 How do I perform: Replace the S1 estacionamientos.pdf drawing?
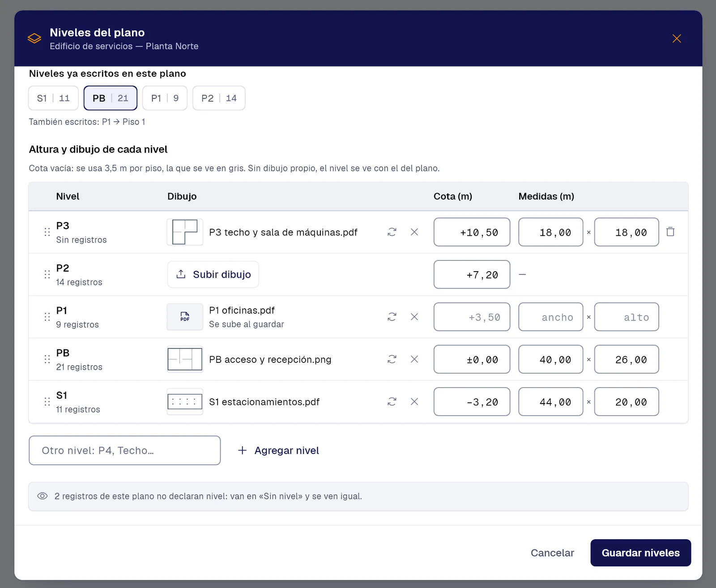point(392,401)
